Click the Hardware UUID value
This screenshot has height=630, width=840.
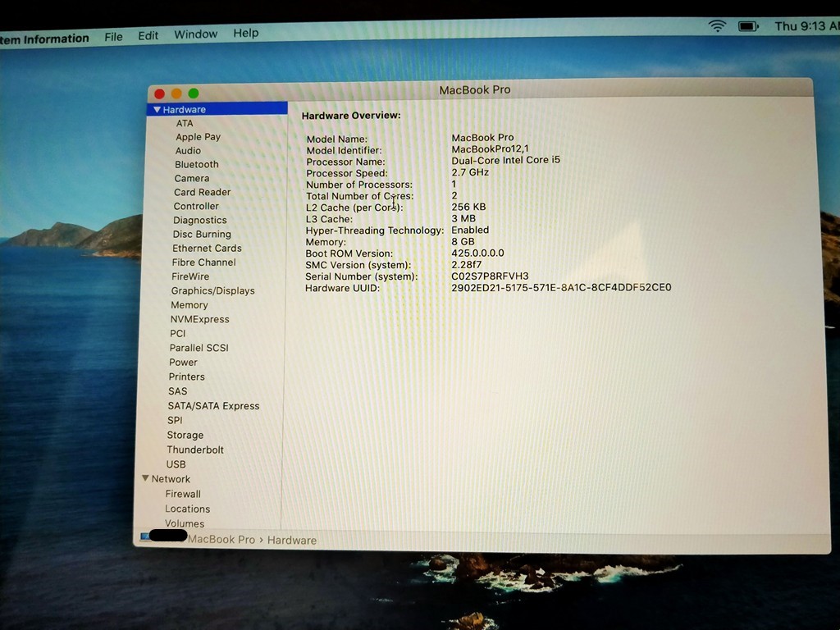point(561,287)
